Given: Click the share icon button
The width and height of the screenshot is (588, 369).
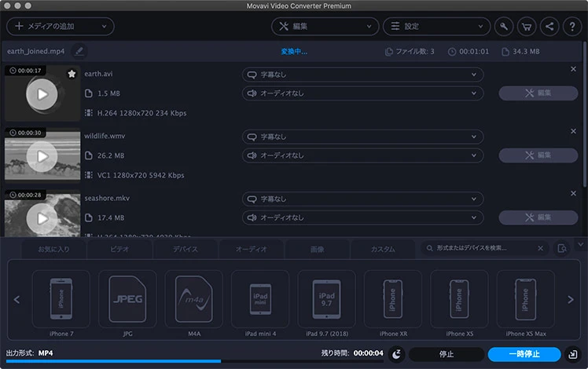Looking at the screenshot, I should point(549,27).
